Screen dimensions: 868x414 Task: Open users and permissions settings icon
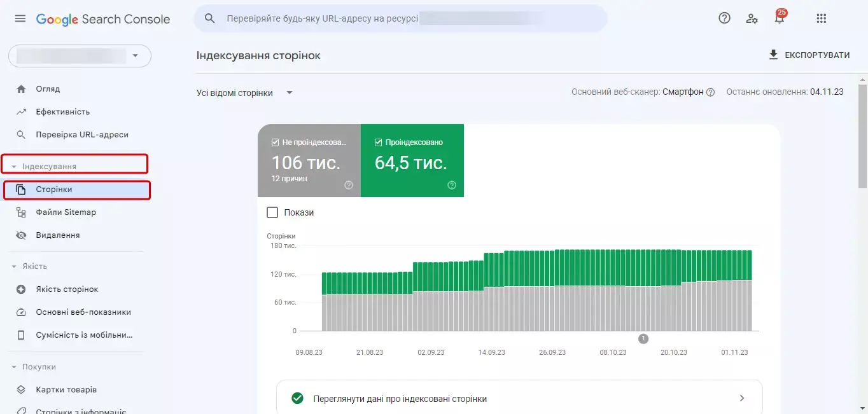(752, 18)
